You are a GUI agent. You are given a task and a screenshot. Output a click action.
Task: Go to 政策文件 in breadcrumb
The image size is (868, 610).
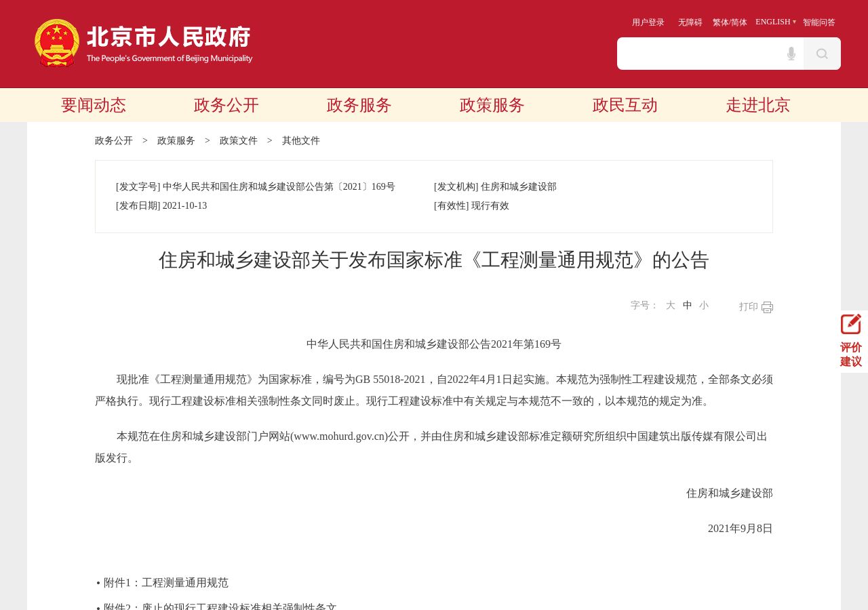pos(239,141)
